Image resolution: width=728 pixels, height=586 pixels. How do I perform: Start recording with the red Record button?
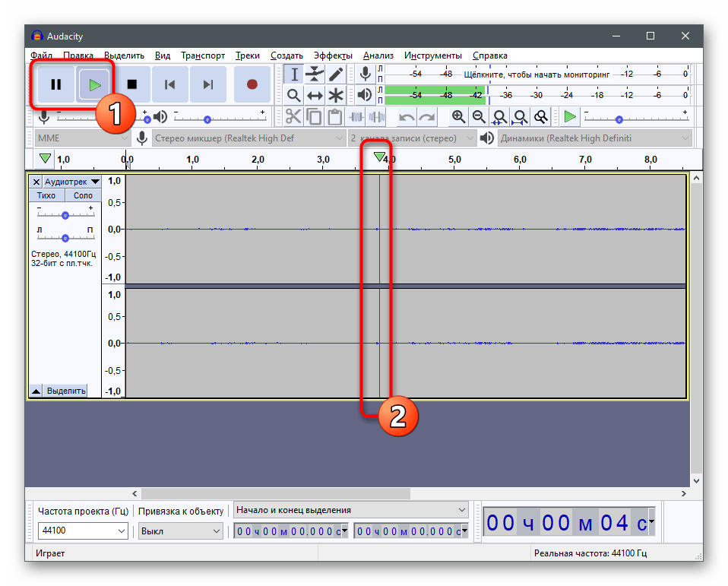click(x=252, y=84)
